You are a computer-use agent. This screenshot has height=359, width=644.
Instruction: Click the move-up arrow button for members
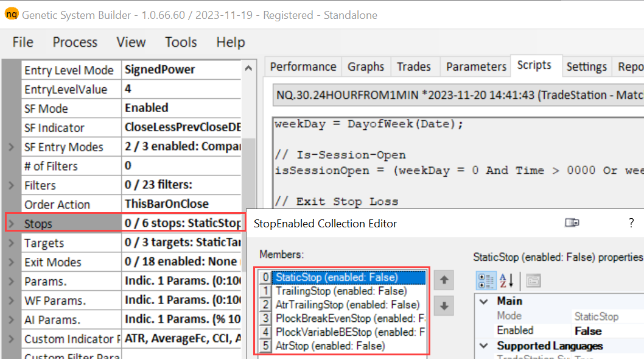(444, 280)
